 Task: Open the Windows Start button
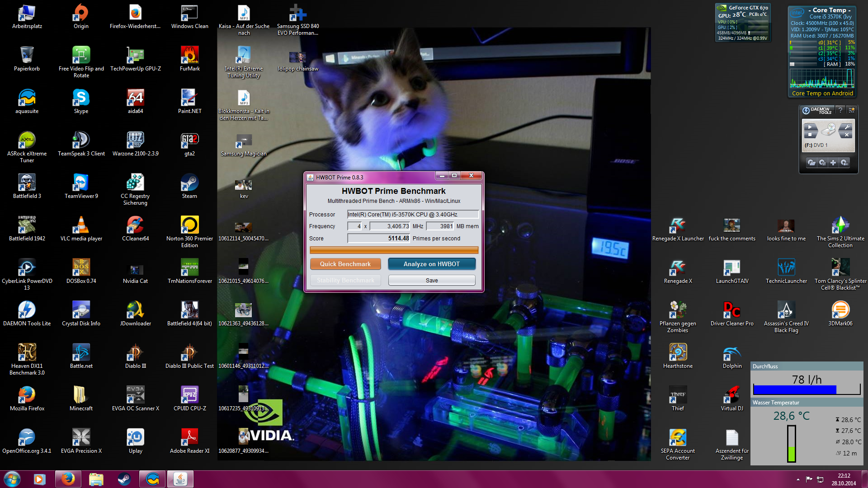[x=12, y=479]
